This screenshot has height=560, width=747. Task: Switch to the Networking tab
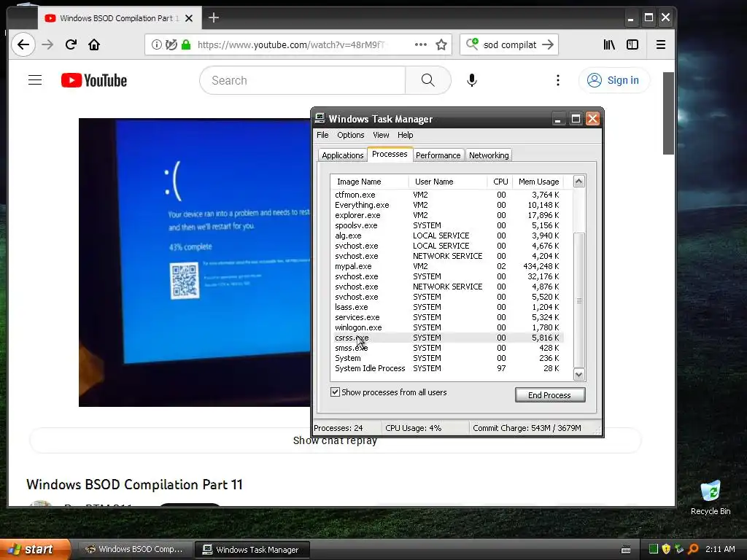pos(489,155)
